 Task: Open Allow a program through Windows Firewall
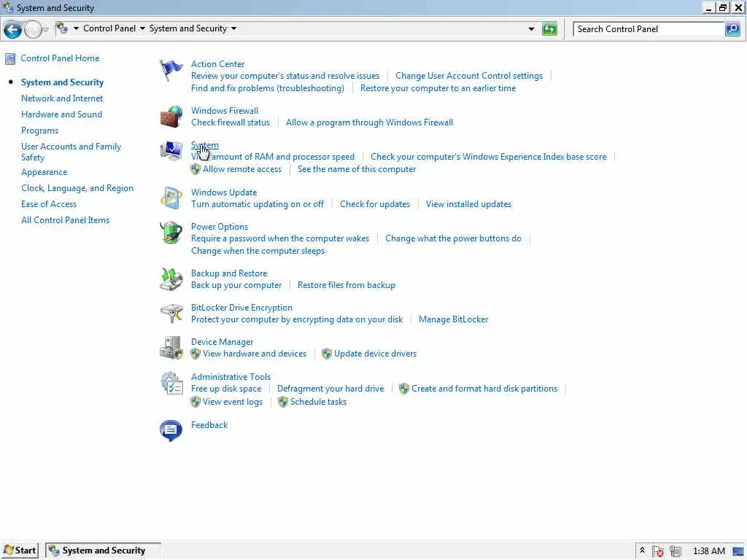[369, 122]
